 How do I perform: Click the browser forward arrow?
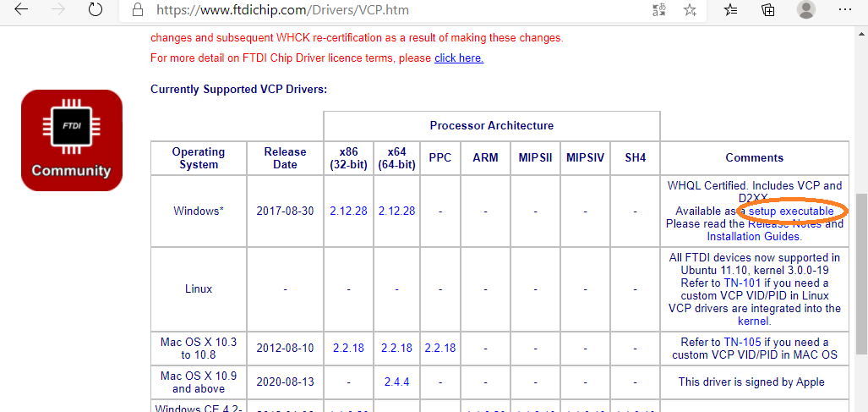pyautogui.click(x=58, y=9)
